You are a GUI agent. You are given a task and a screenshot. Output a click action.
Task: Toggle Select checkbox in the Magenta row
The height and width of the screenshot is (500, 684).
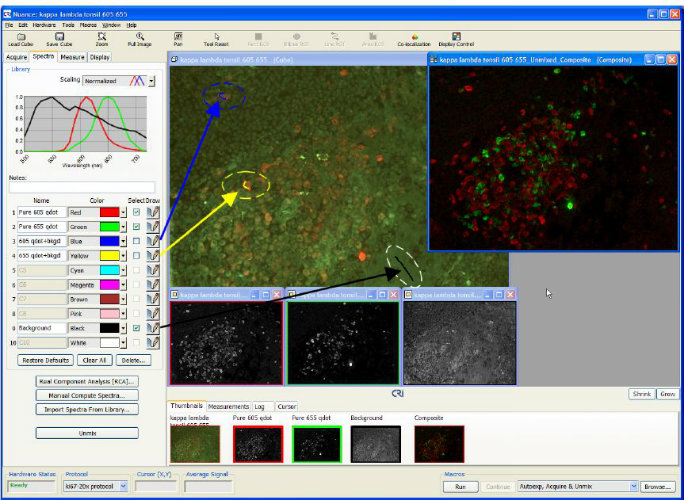[x=137, y=284]
